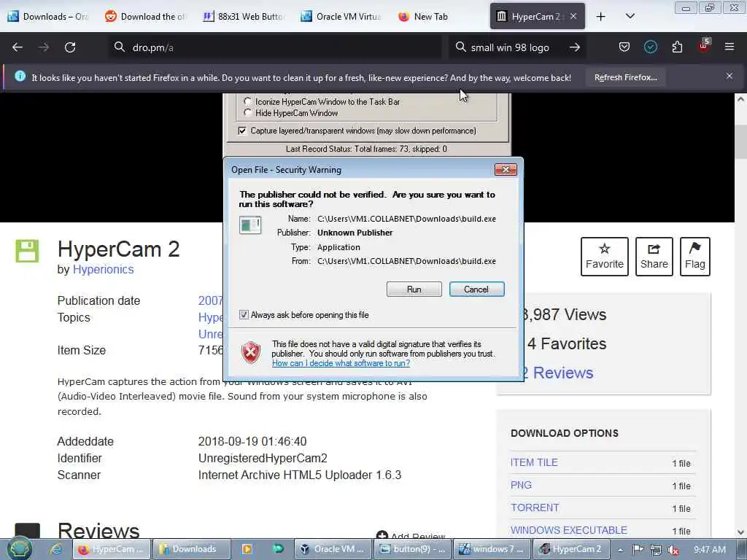
Task: Click the red uBlock extension icon
Action: (704, 46)
